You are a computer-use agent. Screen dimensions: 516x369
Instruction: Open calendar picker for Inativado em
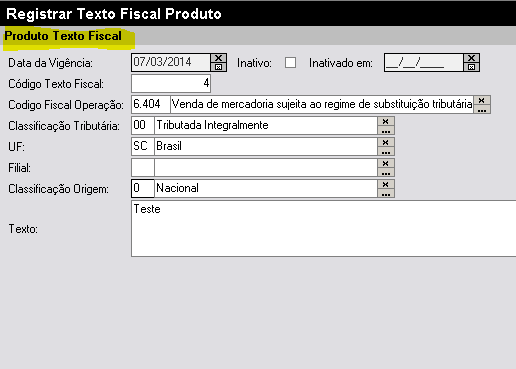471,67
